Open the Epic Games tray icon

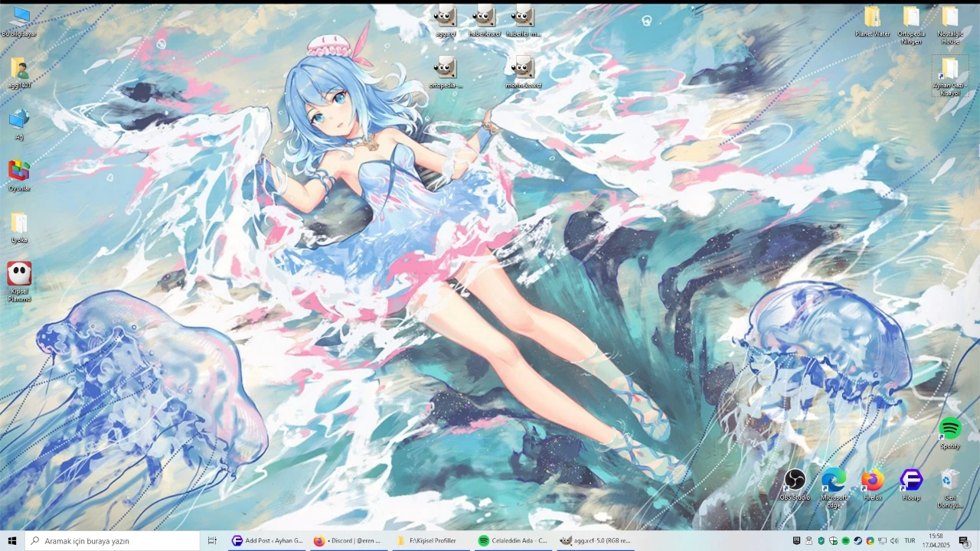[796, 540]
